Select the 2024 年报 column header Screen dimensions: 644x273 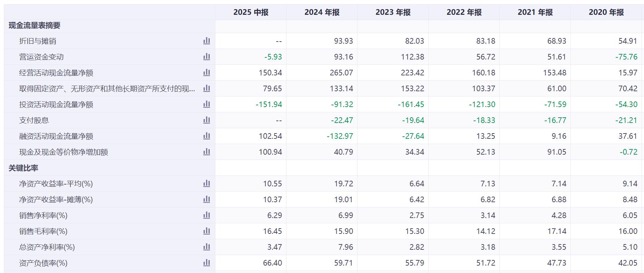coord(322,12)
